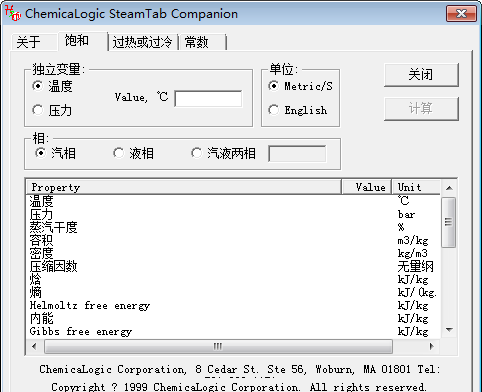
Task: Click the Unit column header
Action: [x=417, y=187]
